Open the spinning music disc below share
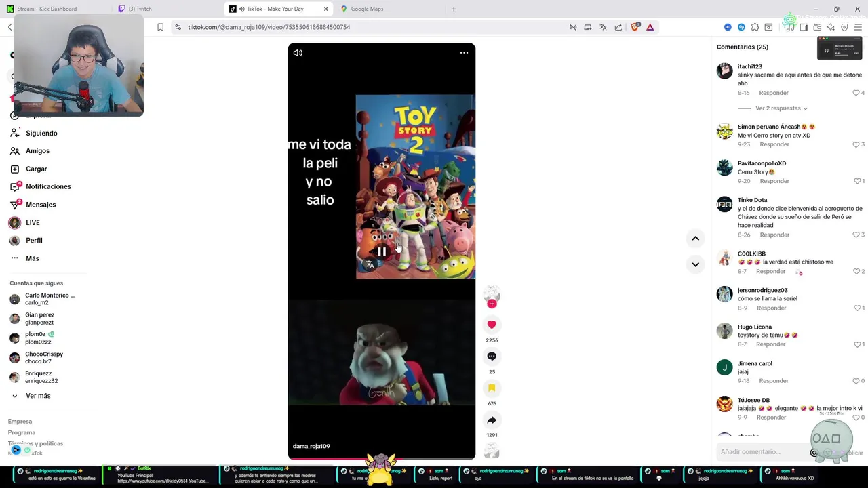868x488 pixels. tap(492, 451)
